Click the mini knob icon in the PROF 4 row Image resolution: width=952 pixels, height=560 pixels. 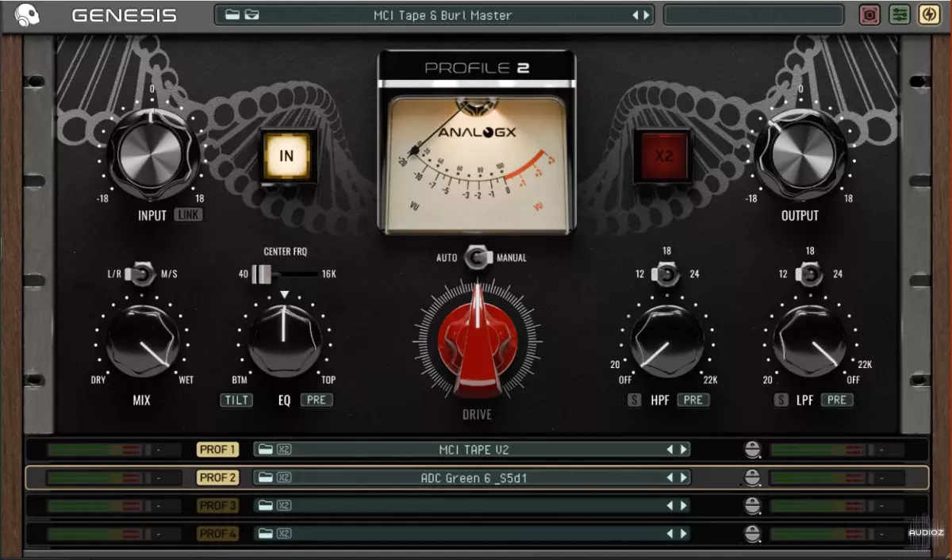click(752, 533)
